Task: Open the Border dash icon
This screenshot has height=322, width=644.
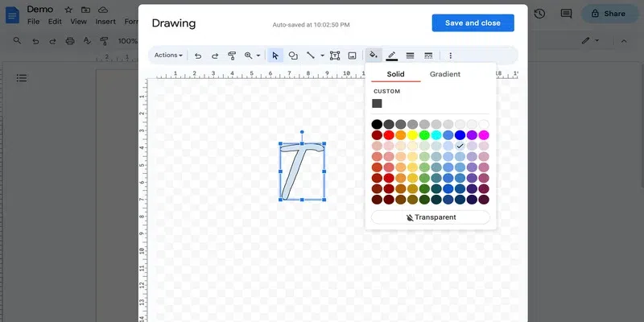Action: coord(427,56)
